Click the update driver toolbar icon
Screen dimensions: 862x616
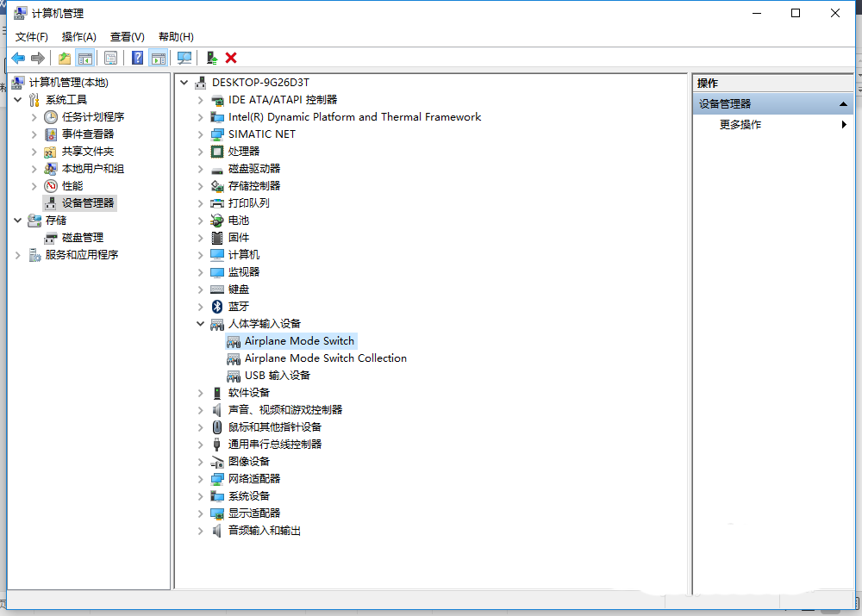212,58
